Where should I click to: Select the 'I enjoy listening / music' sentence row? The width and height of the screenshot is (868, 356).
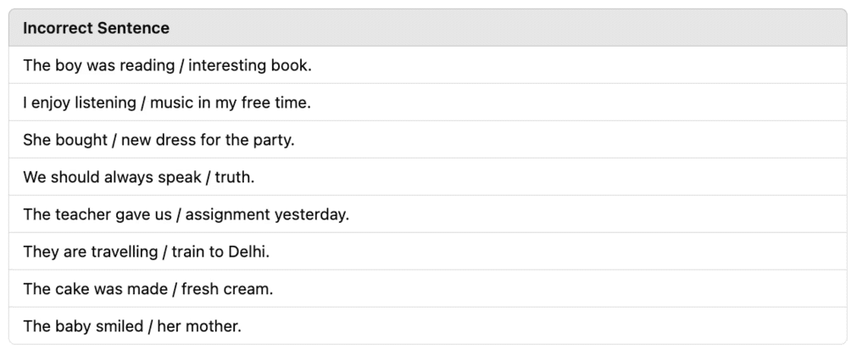coord(427,103)
